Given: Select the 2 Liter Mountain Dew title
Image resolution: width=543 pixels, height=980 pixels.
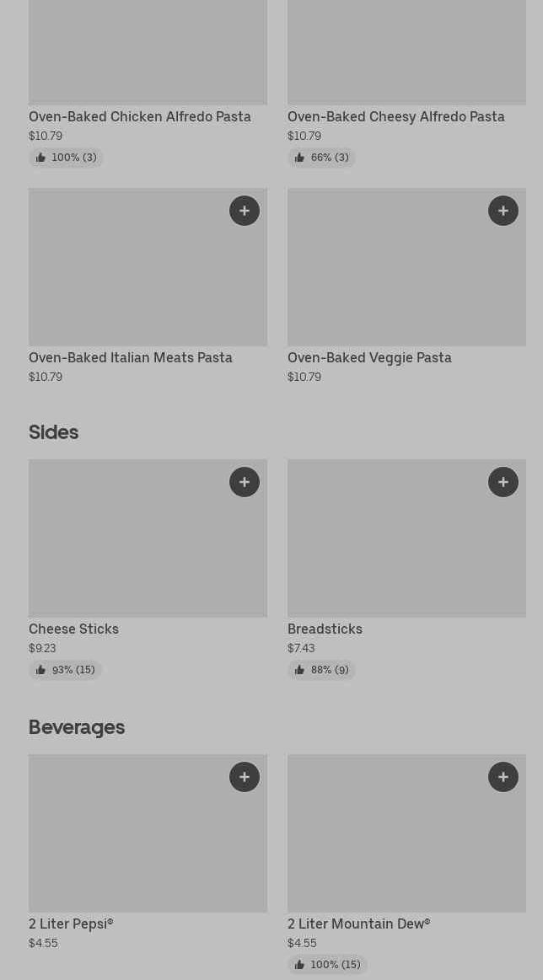Looking at the screenshot, I should (358, 924).
